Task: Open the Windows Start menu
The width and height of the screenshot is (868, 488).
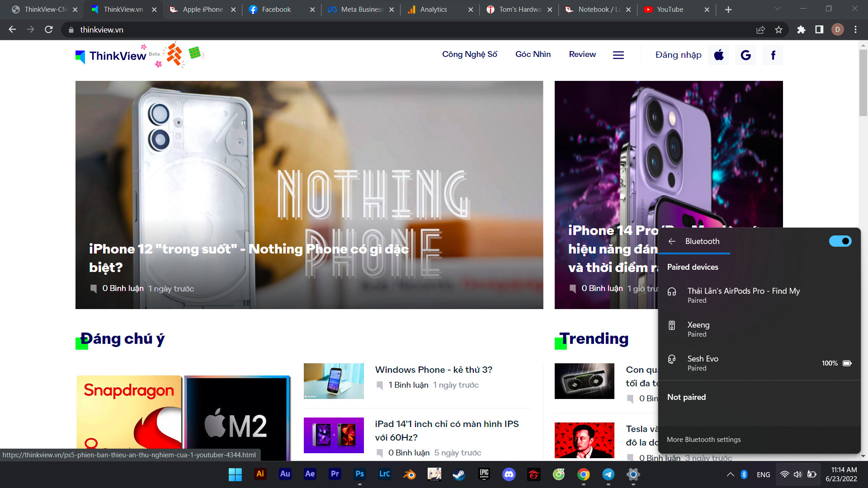Action: pos(235,474)
